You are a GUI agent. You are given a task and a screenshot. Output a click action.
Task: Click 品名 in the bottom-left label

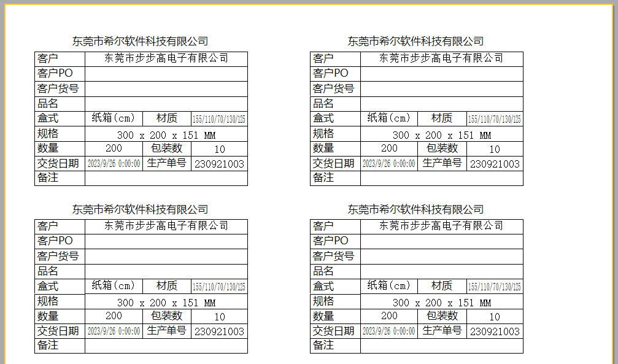48,271
